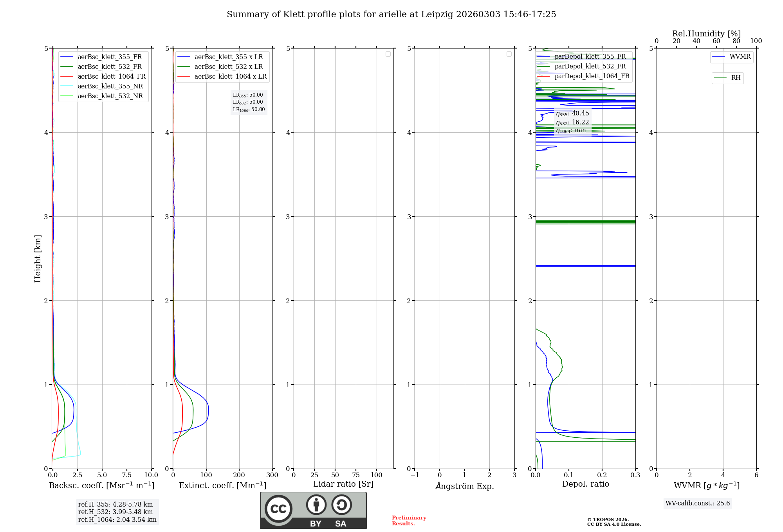
Task: Click the Rel.Humidity [%] top axis label
Action: click(x=706, y=34)
